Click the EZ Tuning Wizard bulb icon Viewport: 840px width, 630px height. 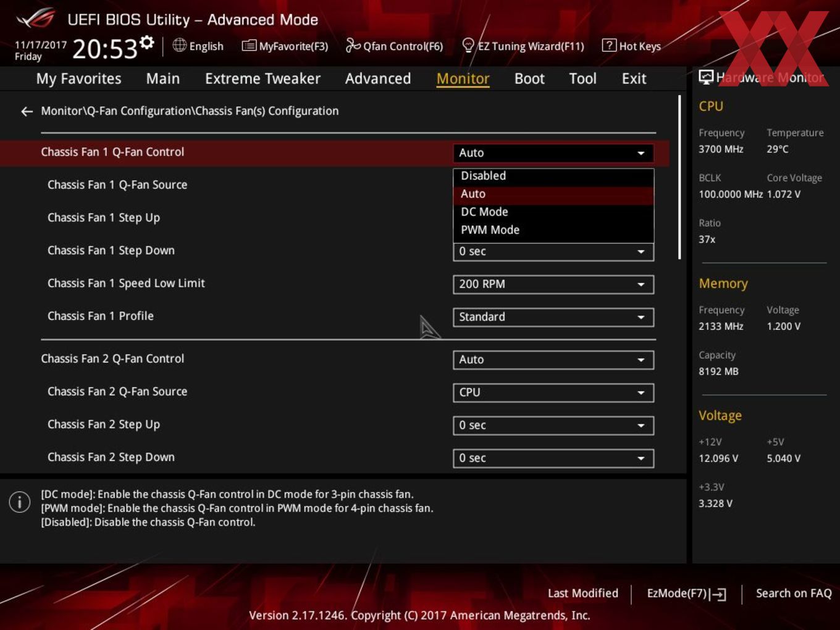pyautogui.click(x=468, y=45)
